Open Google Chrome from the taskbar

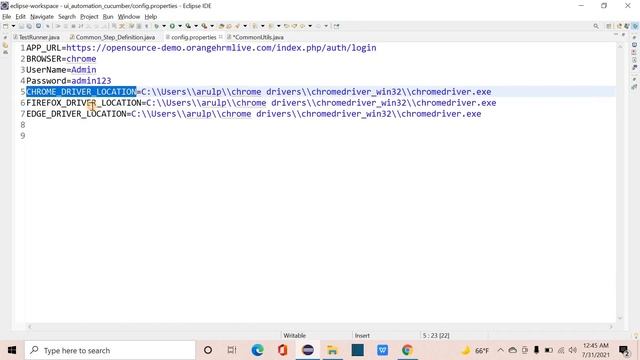tap(407, 350)
